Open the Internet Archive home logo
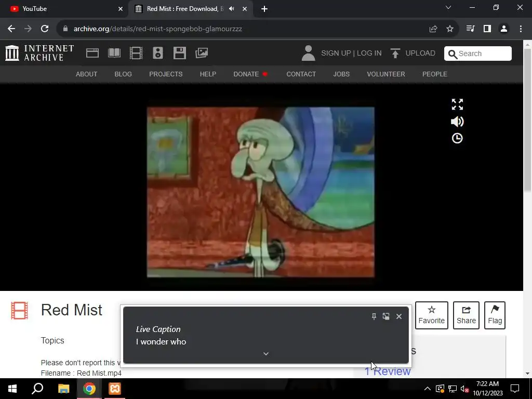This screenshot has width=532, height=399. 39,54
